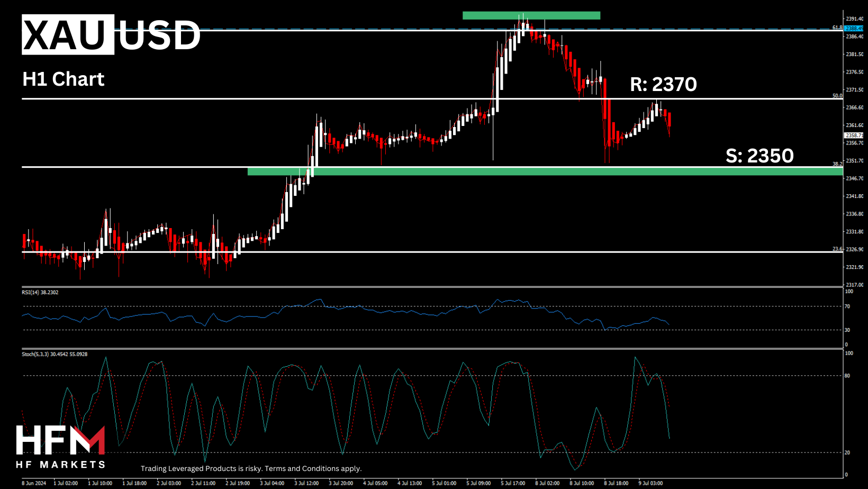Image resolution: width=868 pixels, height=489 pixels.
Task: Click the 1 Jul 10:00 time axis label
Action: coord(100,483)
